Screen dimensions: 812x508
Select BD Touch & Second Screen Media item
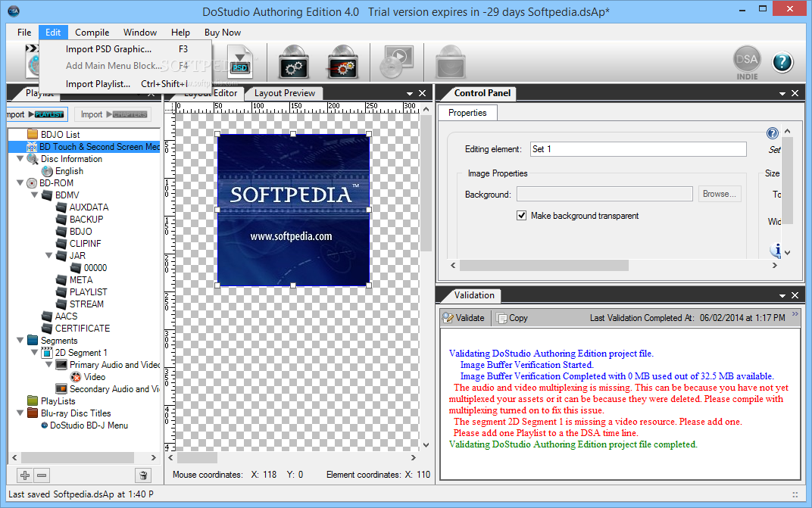coord(93,147)
